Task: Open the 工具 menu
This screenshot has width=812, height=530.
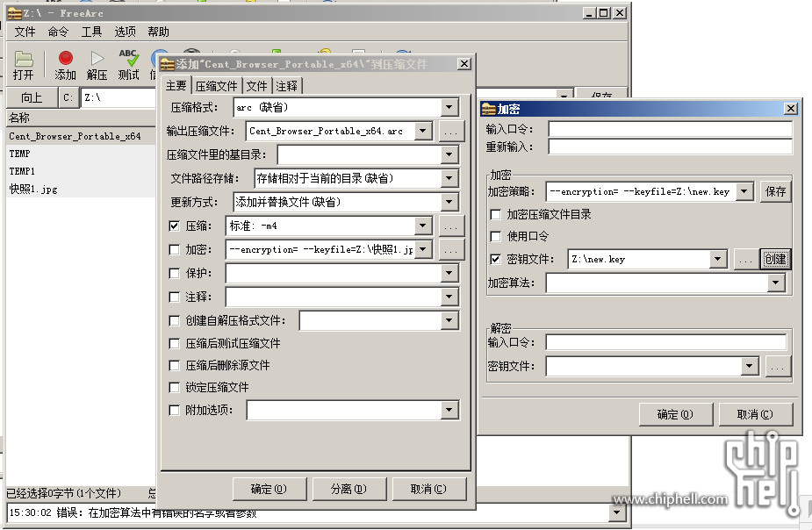Action: coord(91,32)
